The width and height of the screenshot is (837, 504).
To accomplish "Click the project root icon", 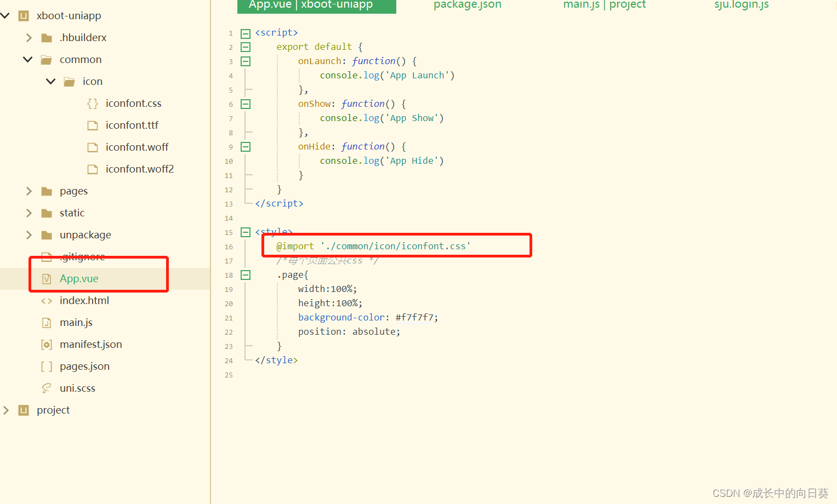I will coord(24,410).
